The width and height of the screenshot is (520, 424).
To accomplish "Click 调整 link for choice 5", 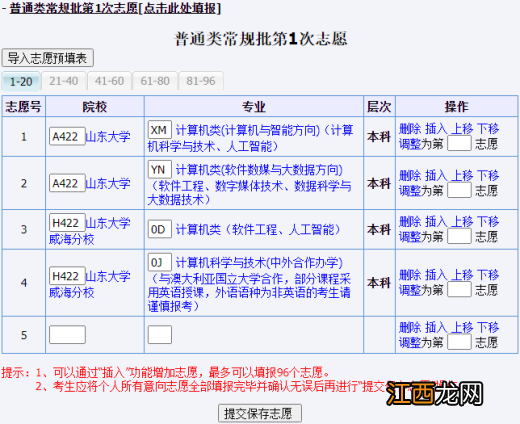I will pos(410,342).
